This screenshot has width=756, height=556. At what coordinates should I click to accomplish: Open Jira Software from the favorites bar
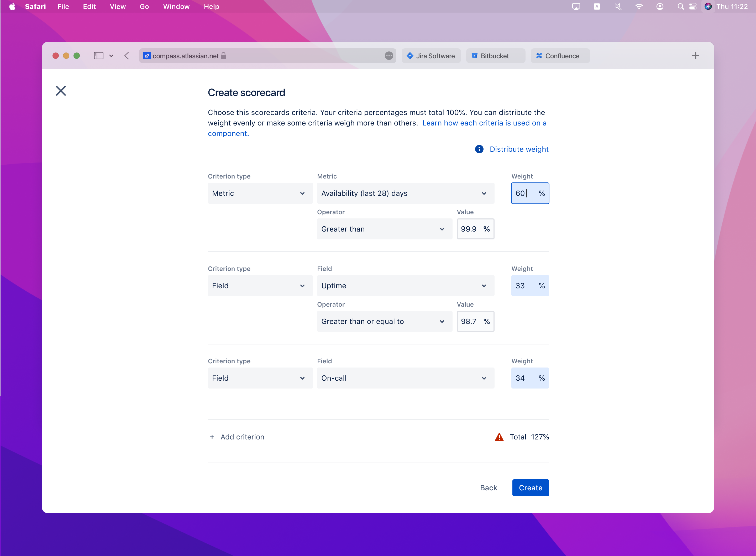coord(431,56)
